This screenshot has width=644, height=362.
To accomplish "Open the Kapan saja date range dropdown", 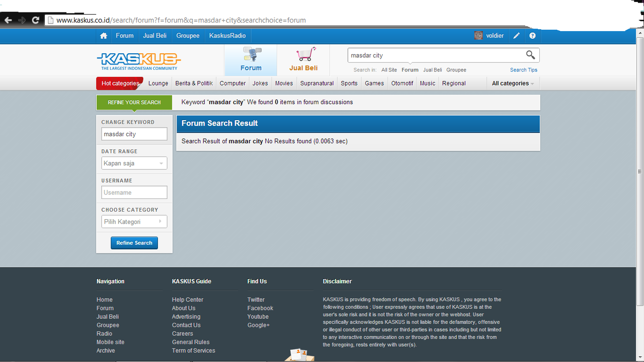I will 134,163.
